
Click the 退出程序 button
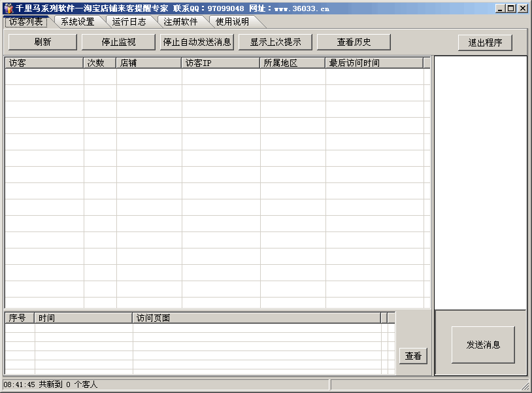pyautogui.click(x=485, y=43)
